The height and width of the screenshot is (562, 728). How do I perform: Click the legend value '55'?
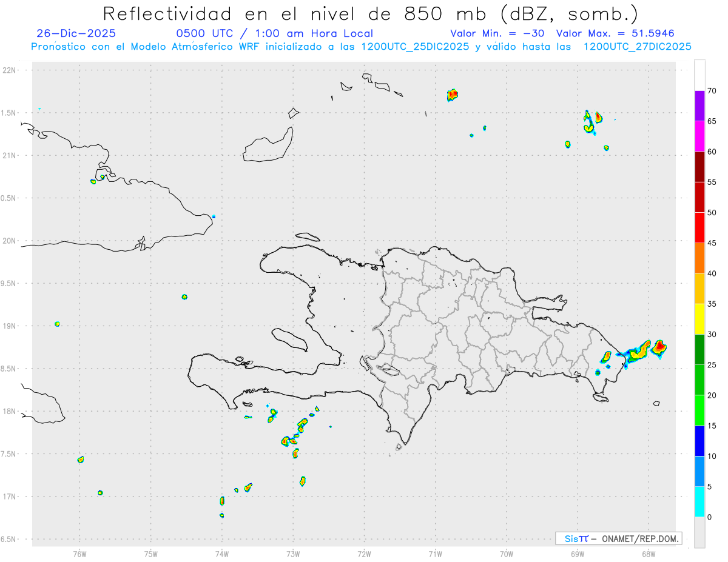pos(713,182)
